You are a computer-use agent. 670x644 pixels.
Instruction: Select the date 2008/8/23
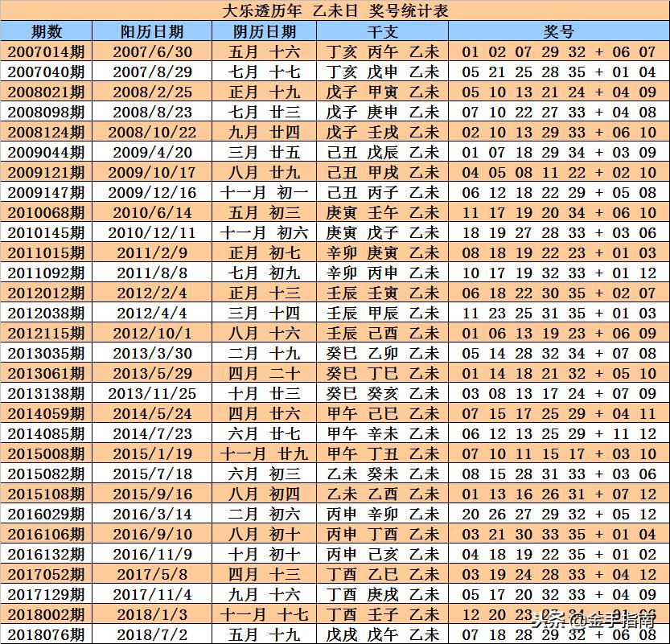152,112
